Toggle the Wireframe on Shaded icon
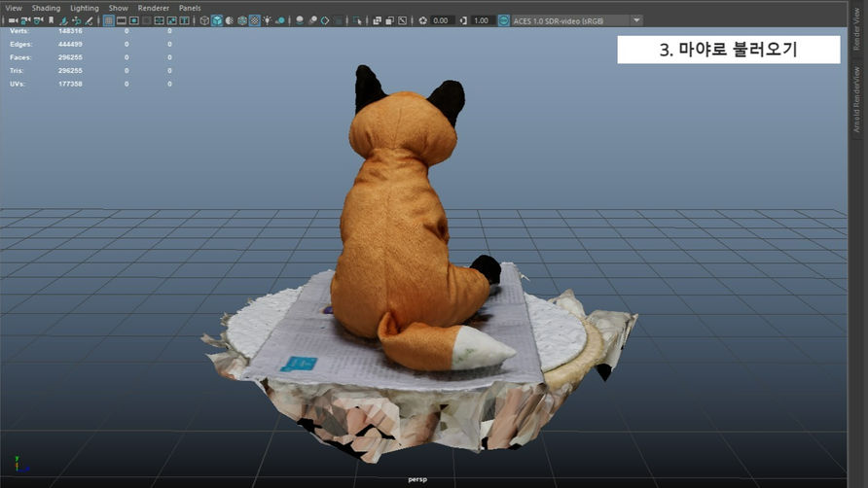868x488 pixels. pos(242,20)
